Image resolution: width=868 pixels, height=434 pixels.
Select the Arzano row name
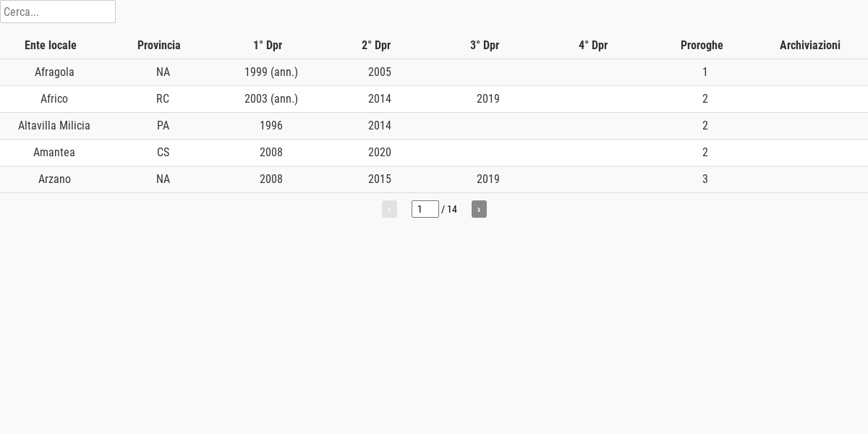click(54, 179)
